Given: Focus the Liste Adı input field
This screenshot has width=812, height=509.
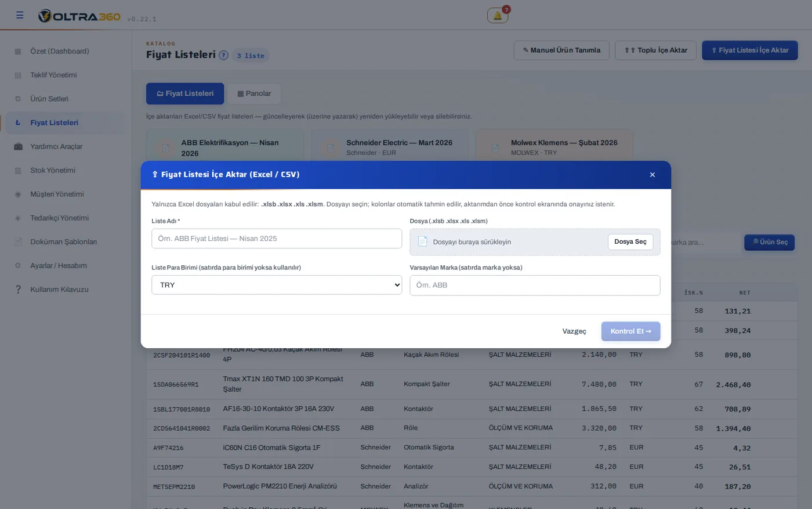Looking at the screenshot, I should 277,239.
